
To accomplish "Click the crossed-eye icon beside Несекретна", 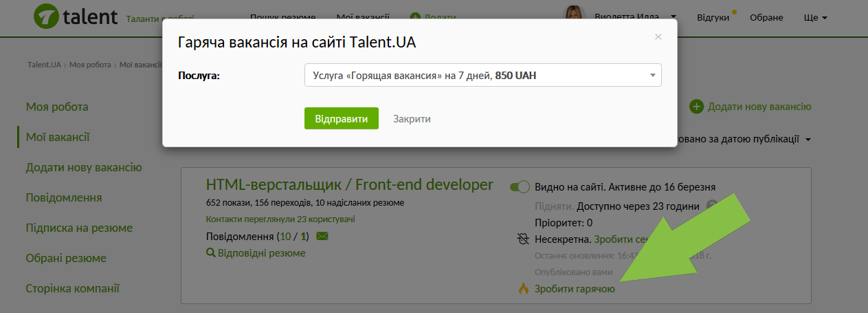I will 524,239.
